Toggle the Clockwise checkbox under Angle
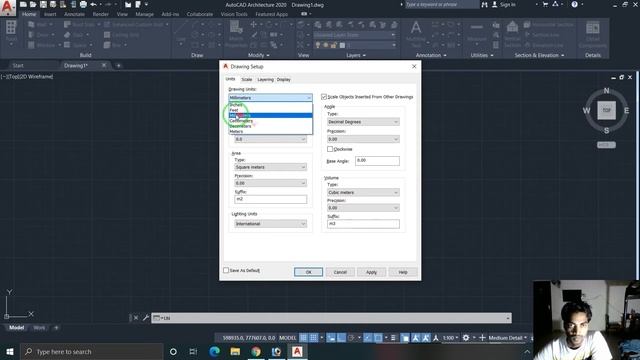Viewport: 640px width, 360px height. pos(330,149)
